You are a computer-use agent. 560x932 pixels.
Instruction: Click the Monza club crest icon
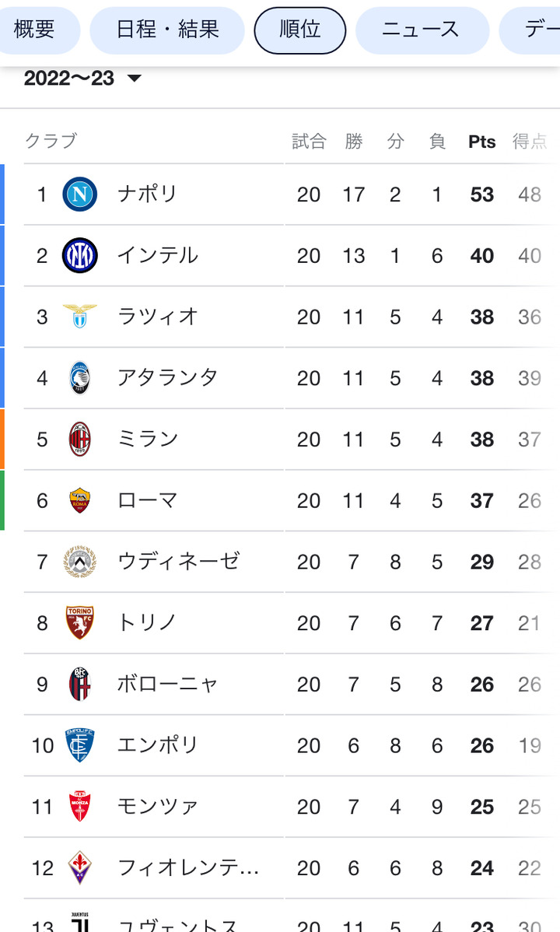(80, 807)
